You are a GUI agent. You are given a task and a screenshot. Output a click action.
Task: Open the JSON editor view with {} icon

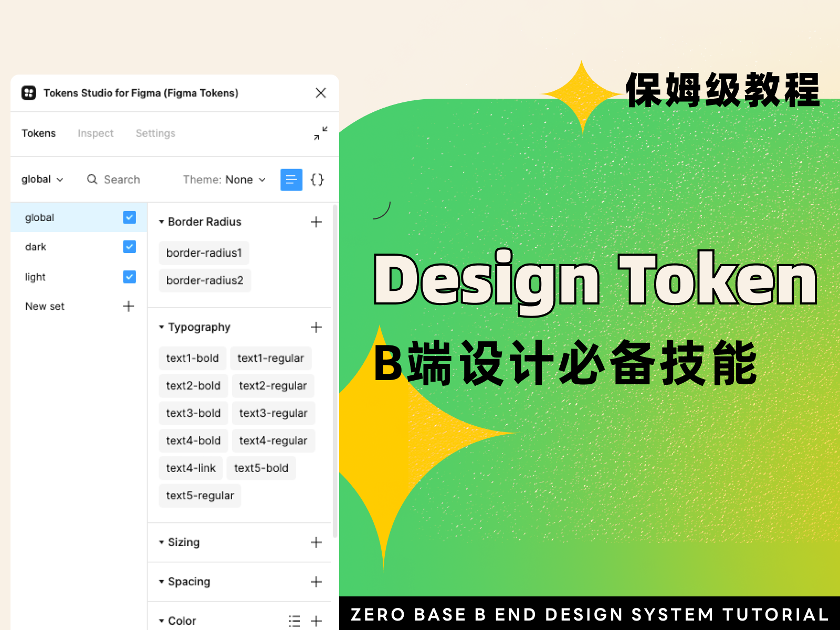point(317,180)
